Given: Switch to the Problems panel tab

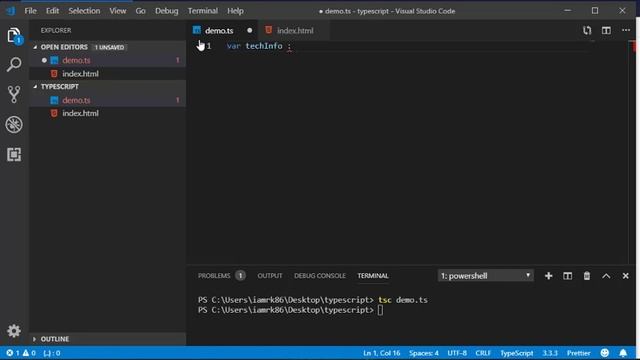Looking at the screenshot, I should (222, 276).
